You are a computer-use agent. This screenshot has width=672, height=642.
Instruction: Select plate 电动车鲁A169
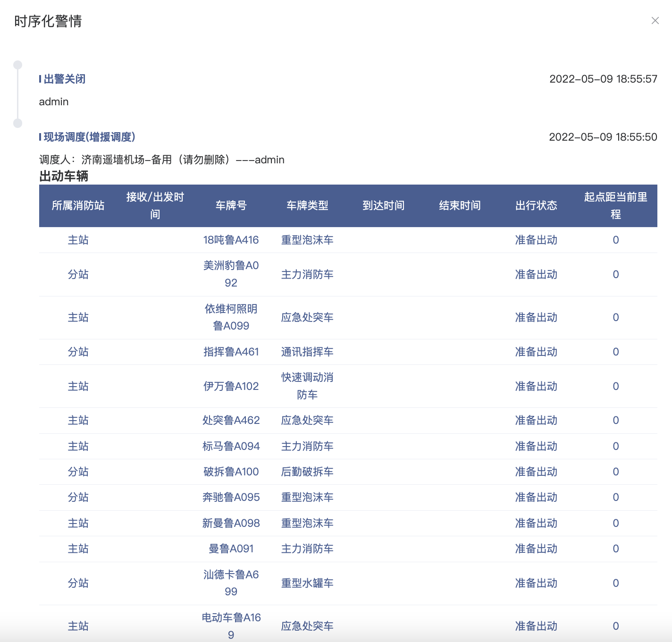coord(231,626)
